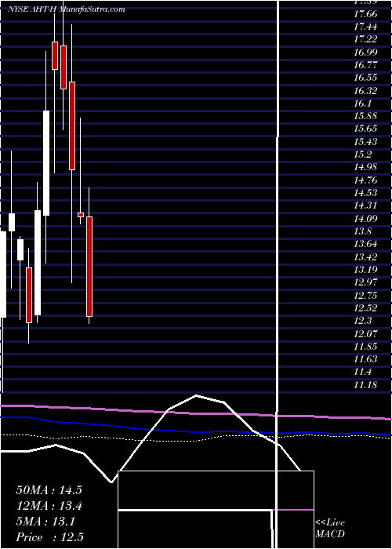Click the 12.07 price level label
Viewport: 392px width, 549px height.
(366, 333)
